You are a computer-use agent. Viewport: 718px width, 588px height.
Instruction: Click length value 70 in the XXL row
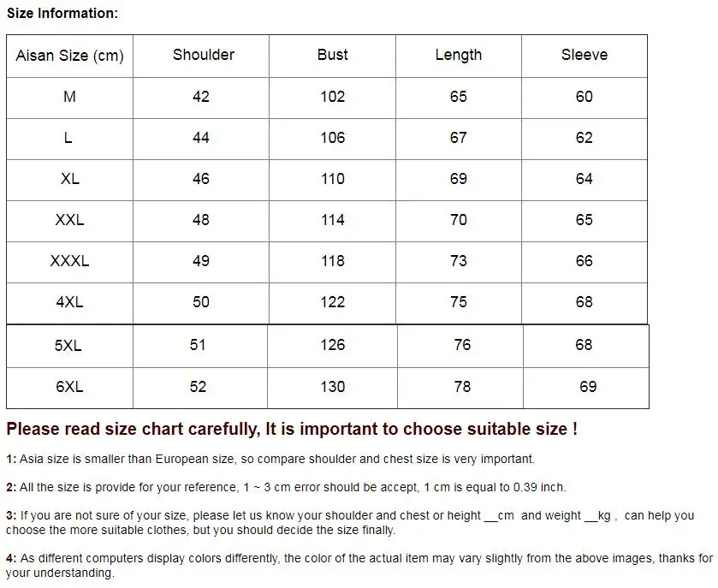pyautogui.click(x=458, y=220)
